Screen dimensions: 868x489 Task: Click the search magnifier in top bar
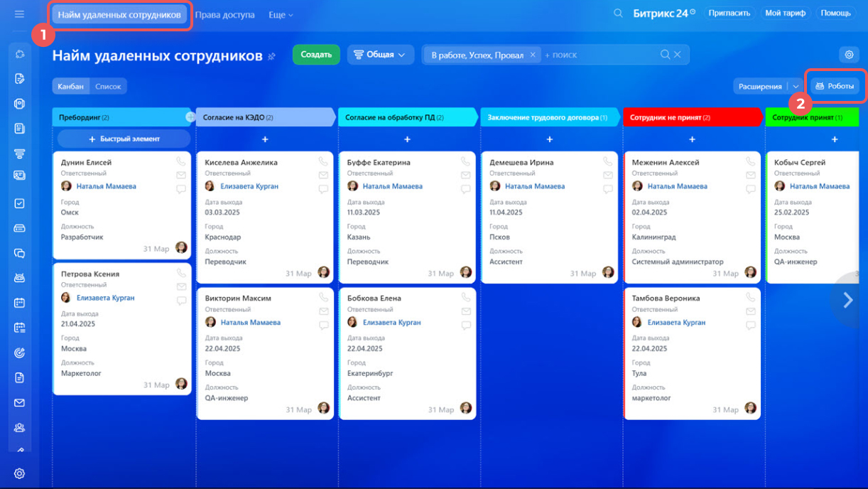click(x=618, y=14)
